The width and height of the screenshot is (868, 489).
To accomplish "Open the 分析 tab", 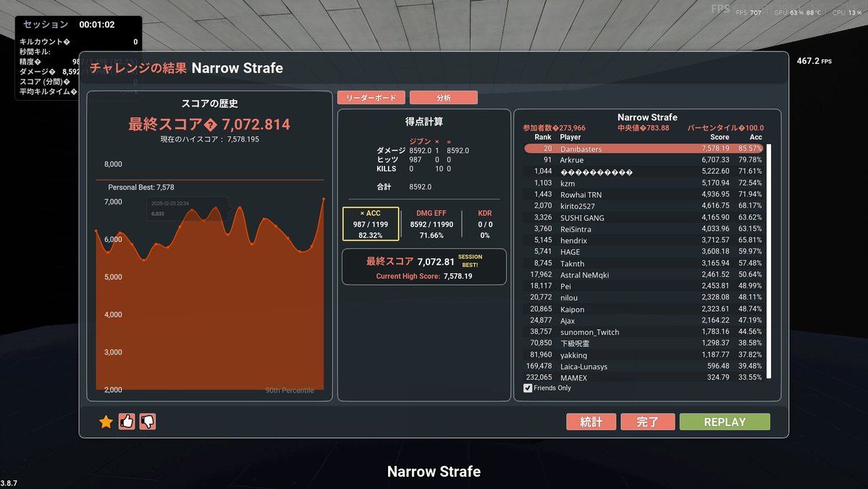I will 443,98.
